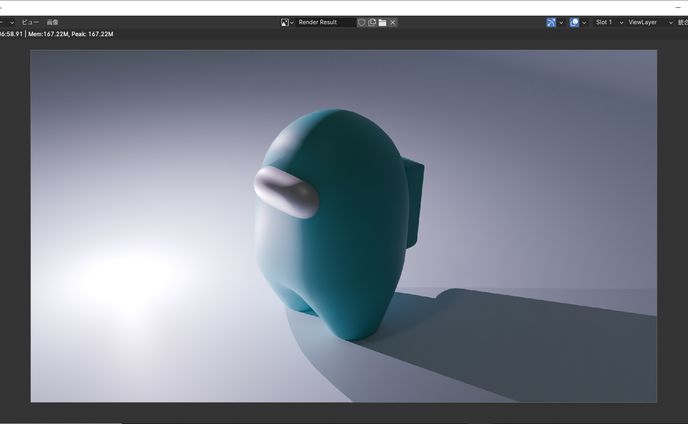Open the image browse icon dropdown
The height and width of the screenshot is (424, 688).
(x=287, y=22)
